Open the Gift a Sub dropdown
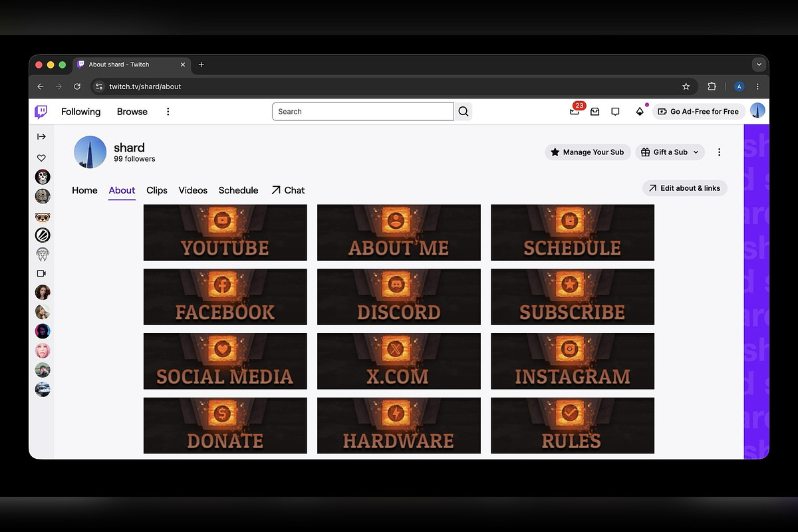The width and height of the screenshot is (798, 532). coord(670,152)
